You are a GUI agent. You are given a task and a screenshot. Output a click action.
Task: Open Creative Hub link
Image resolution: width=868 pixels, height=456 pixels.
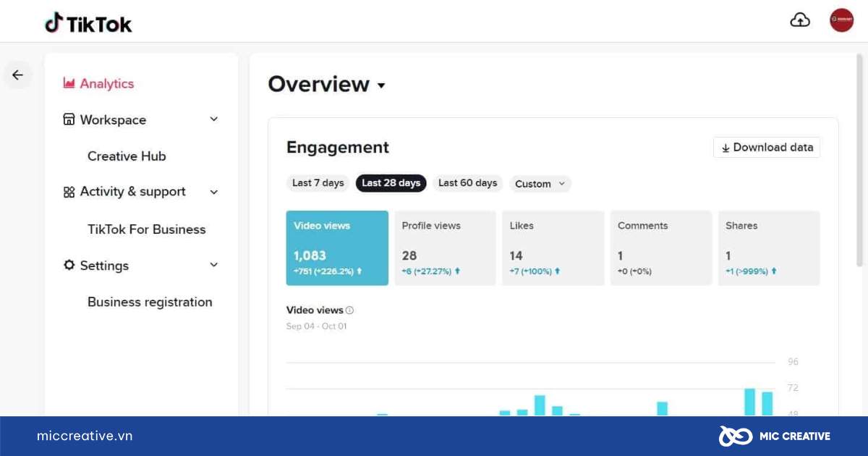[x=127, y=156]
